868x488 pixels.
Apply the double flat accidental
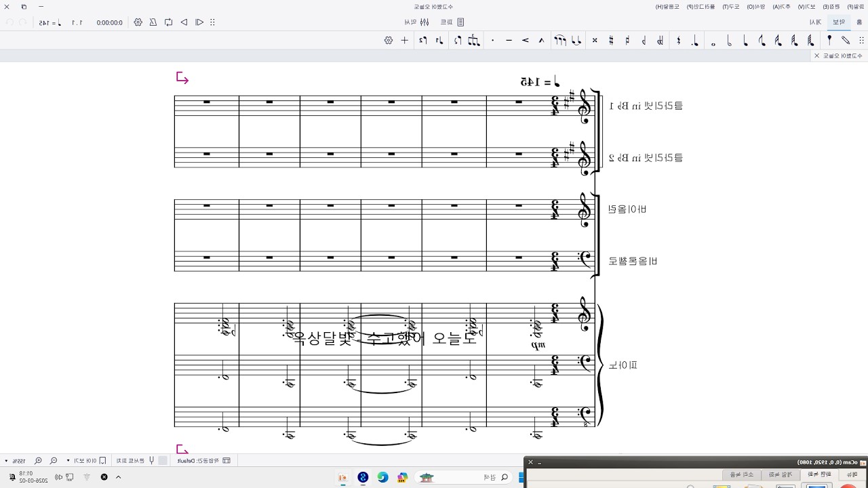(660, 41)
